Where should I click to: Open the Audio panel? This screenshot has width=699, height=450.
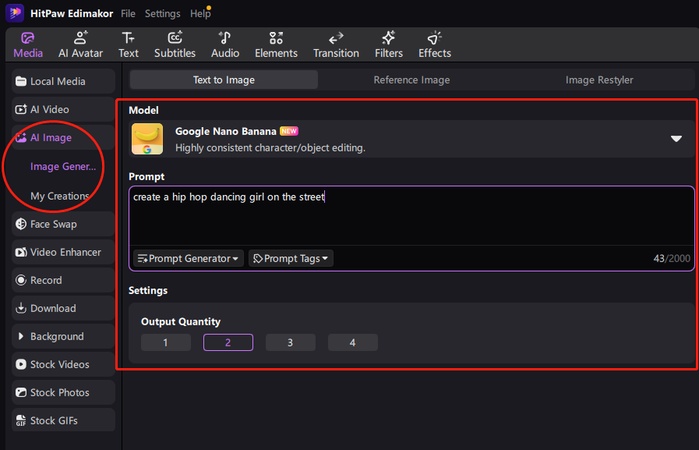coord(225,45)
